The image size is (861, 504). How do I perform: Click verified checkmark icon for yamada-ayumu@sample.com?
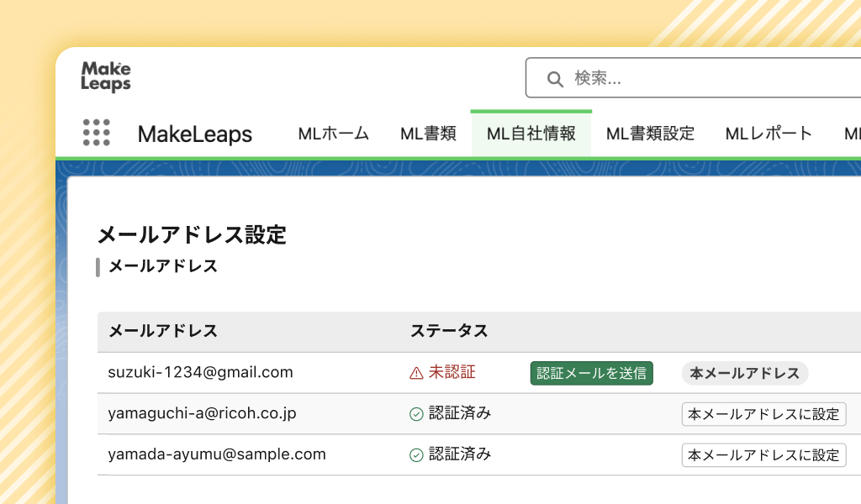(416, 455)
